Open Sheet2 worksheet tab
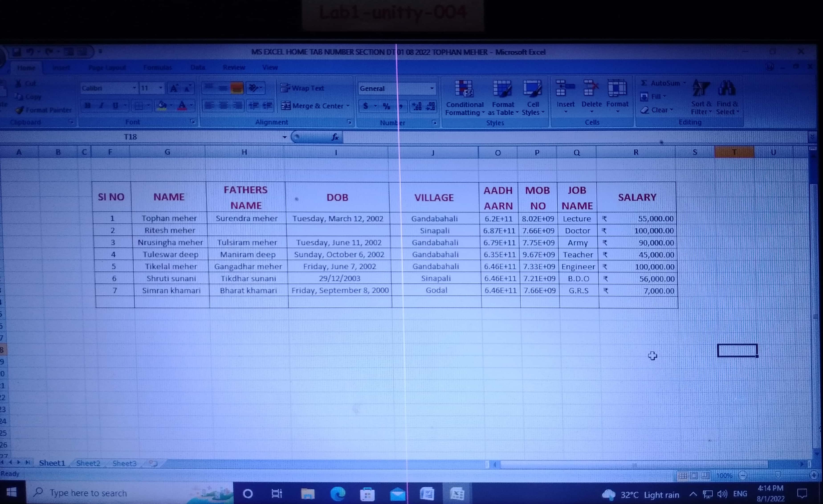This screenshot has height=504, width=823. pos(88,463)
